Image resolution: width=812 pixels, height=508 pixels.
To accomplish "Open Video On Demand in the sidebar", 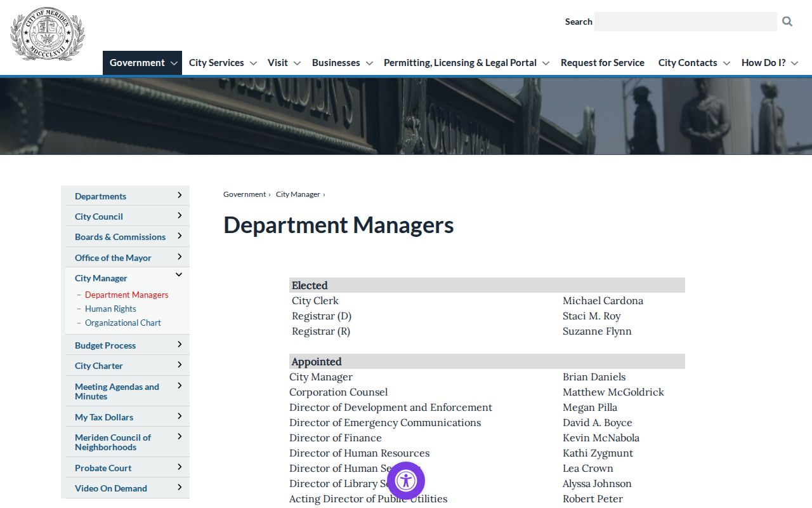I will pos(111,488).
